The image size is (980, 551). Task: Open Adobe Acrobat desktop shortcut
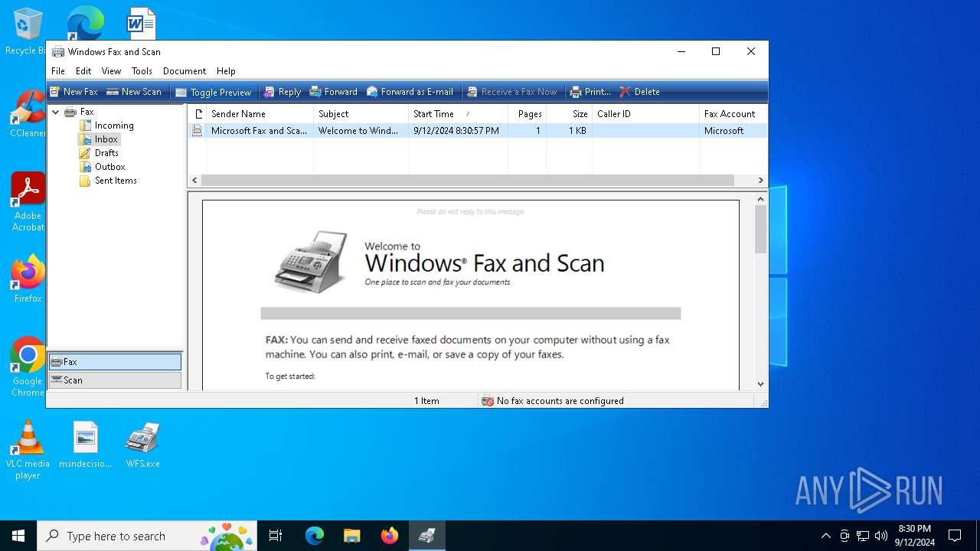[28, 202]
